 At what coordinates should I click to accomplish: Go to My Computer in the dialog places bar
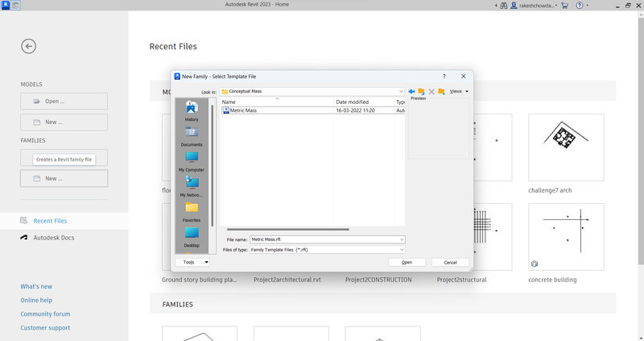192,162
